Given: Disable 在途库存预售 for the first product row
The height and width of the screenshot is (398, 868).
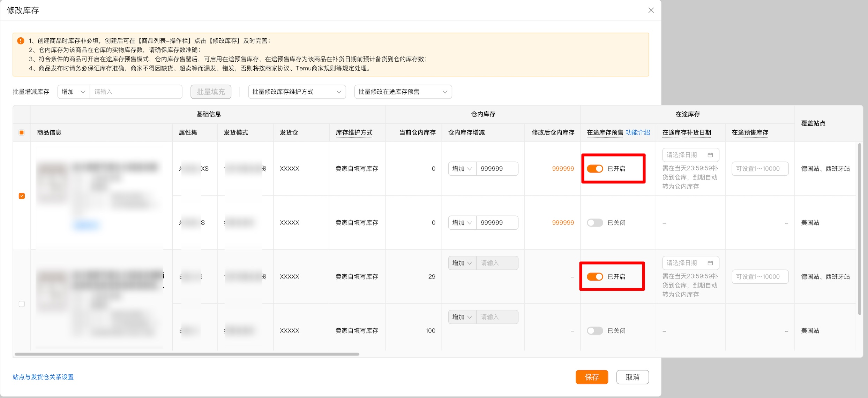Looking at the screenshot, I should (595, 168).
